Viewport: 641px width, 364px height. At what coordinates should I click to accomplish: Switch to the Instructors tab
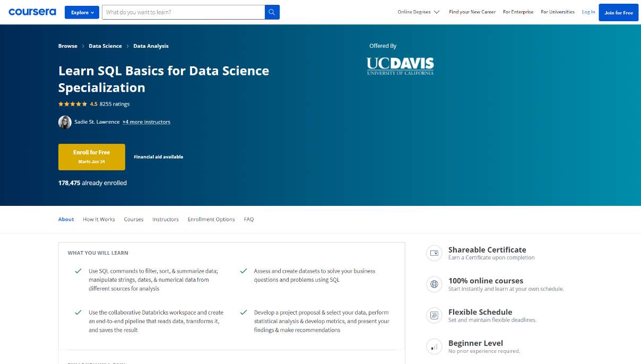tap(166, 219)
